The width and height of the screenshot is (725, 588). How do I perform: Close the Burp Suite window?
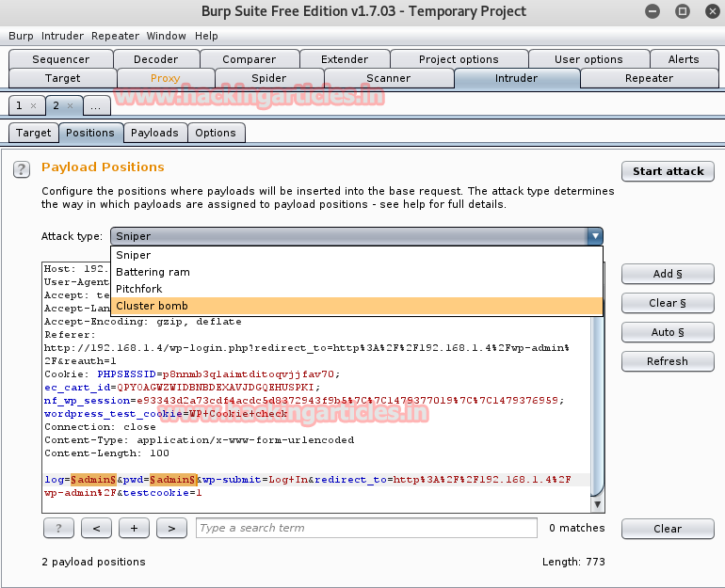[x=713, y=11]
